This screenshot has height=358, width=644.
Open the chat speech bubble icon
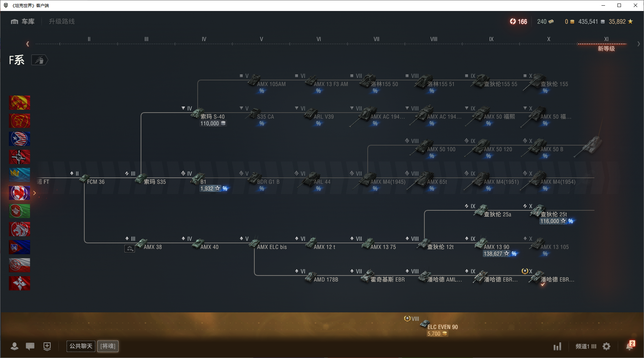30,346
